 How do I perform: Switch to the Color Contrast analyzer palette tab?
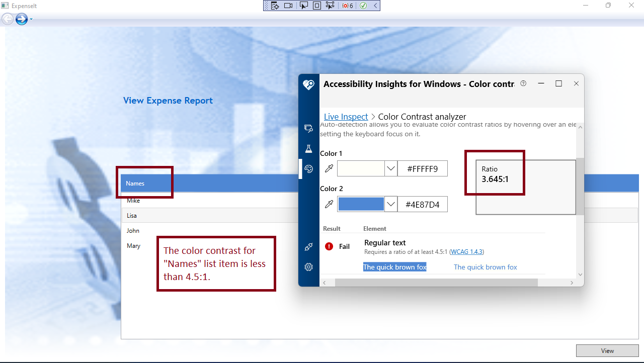point(308,169)
